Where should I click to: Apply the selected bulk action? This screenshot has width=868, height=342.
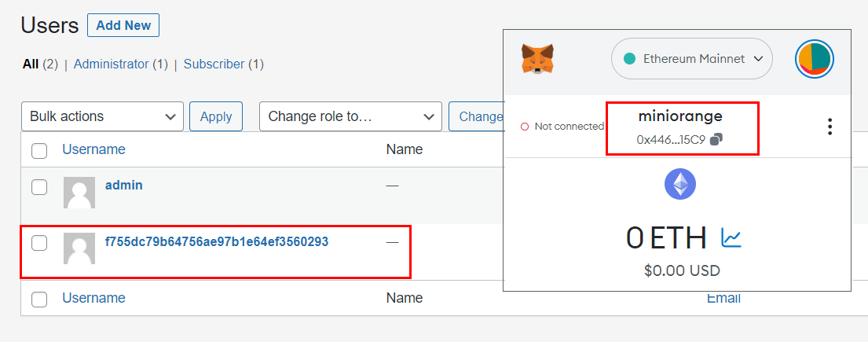pyautogui.click(x=216, y=116)
